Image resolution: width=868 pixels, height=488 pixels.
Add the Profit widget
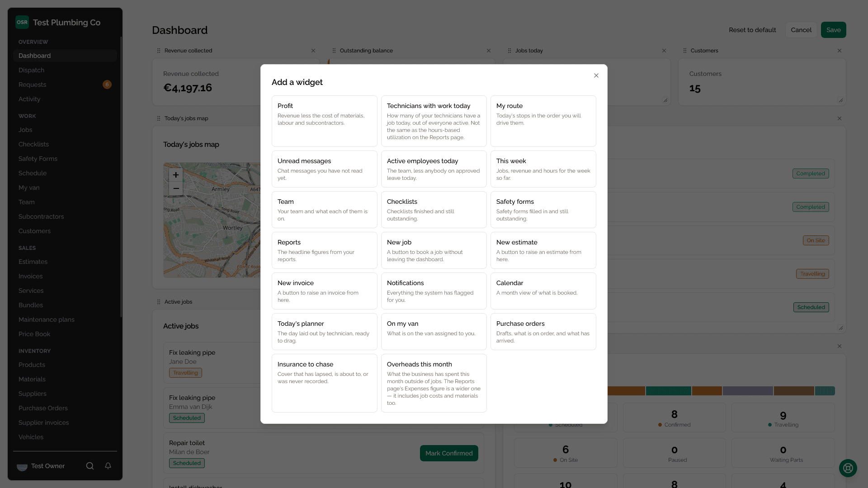[x=324, y=121]
